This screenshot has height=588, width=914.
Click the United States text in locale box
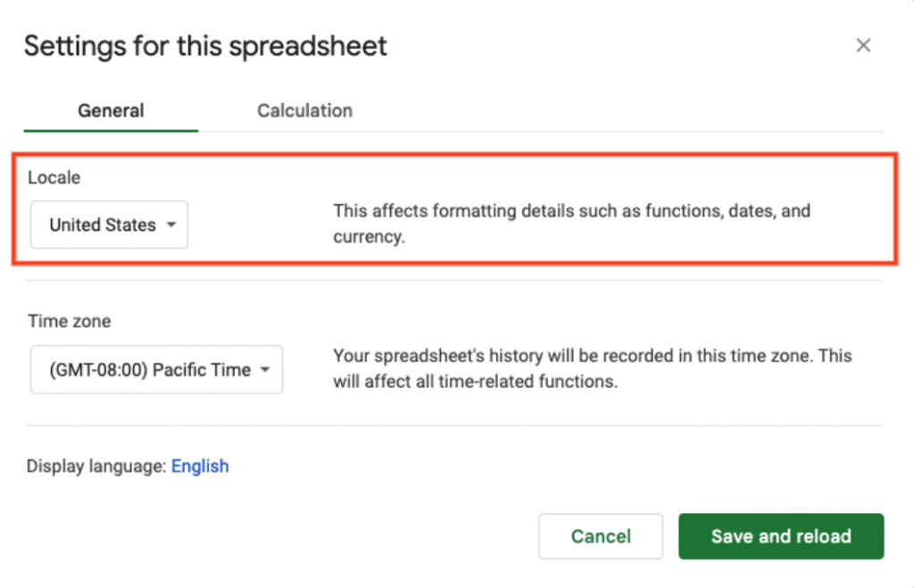[103, 225]
